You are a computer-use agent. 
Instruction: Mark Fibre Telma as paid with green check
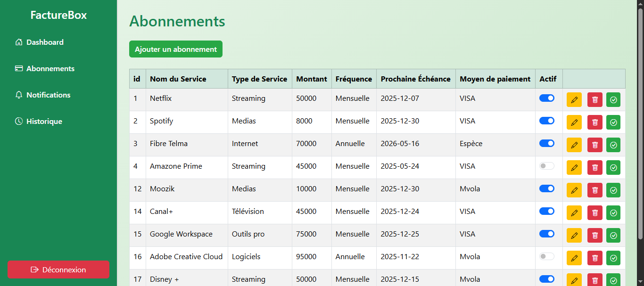point(613,145)
